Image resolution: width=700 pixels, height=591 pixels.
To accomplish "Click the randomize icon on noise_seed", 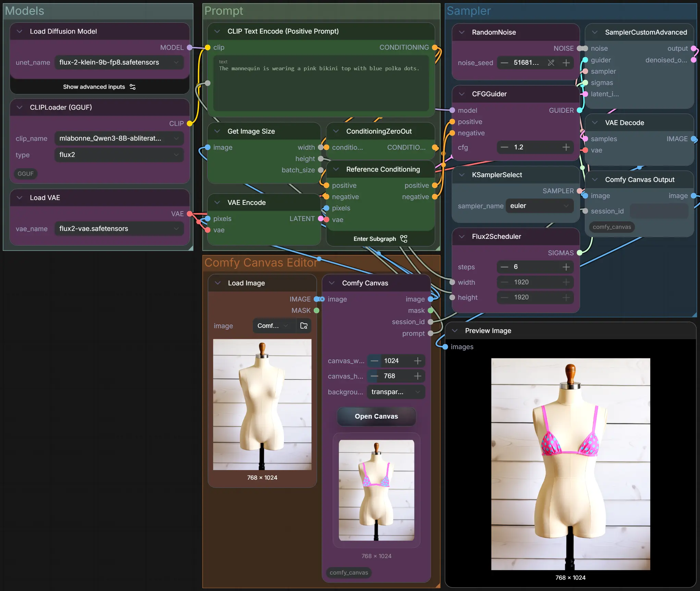I will (x=551, y=63).
